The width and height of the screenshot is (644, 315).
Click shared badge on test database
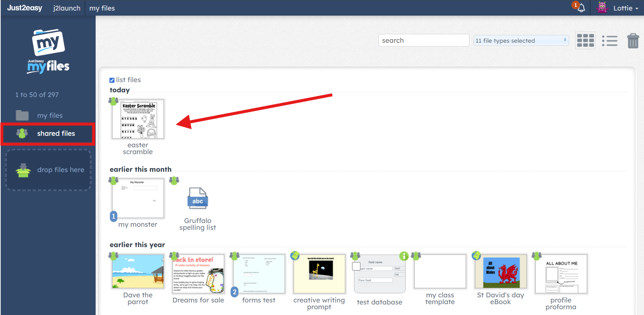click(x=355, y=256)
